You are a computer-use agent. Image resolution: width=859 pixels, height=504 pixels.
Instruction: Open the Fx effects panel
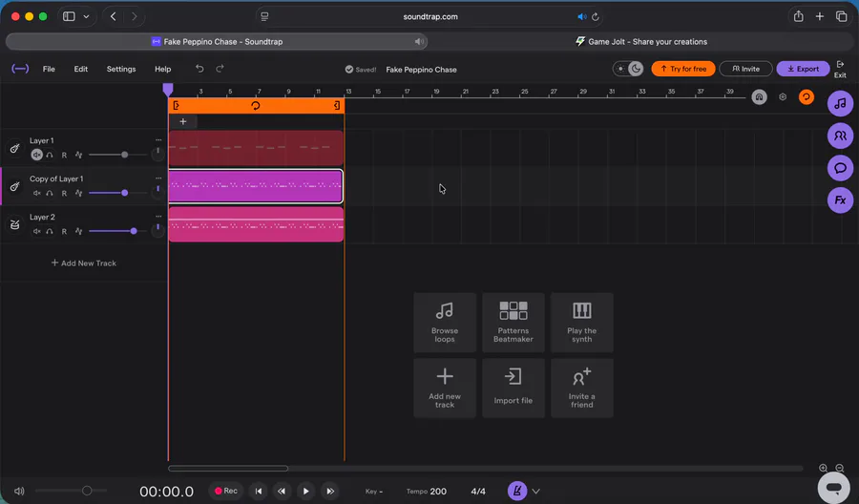tap(840, 199)
